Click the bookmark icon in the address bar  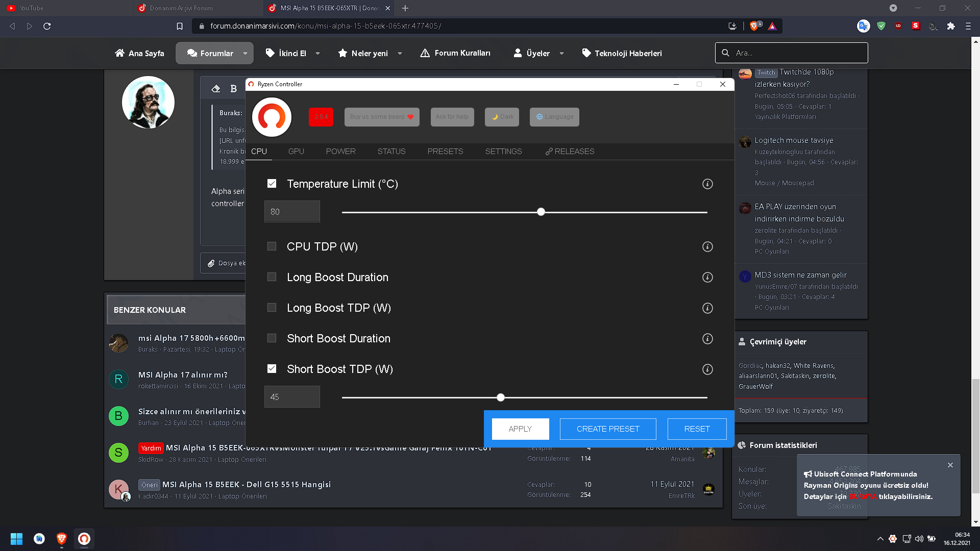[x=180, y=26]
